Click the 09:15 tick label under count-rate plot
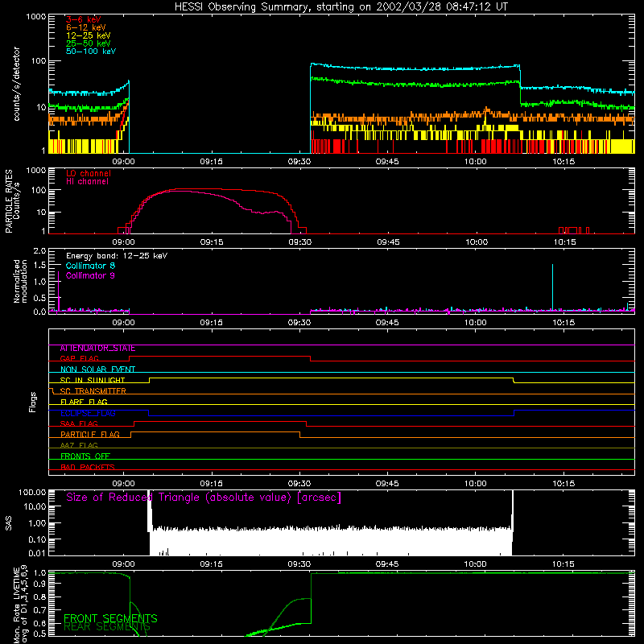The width and height of the screenshot is (644, 644). 212,162
